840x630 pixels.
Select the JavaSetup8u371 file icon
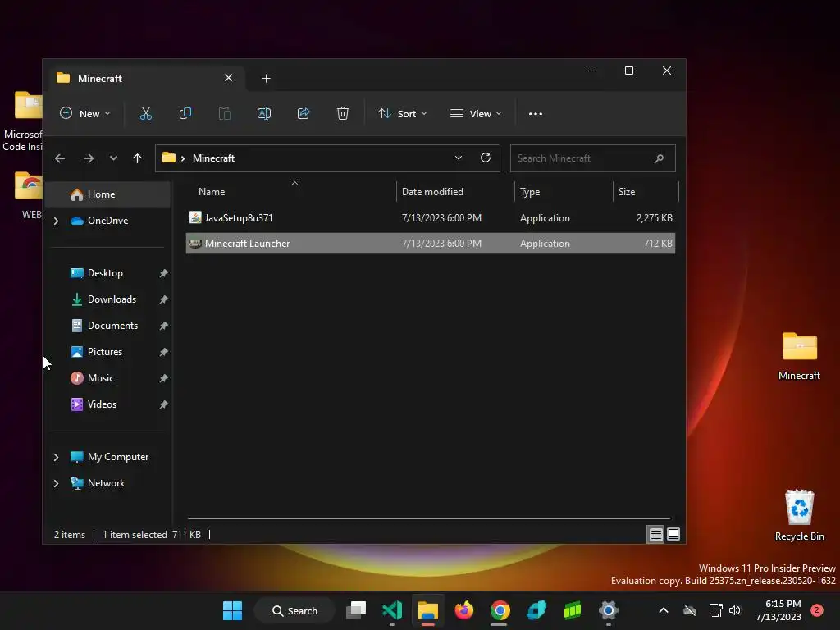tap(195, 217)
